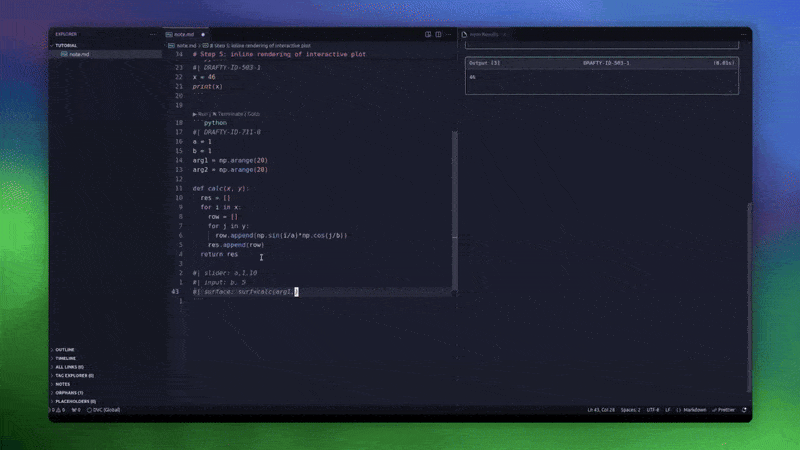Open the results panel more actions ellipsis

pos(743,35)
